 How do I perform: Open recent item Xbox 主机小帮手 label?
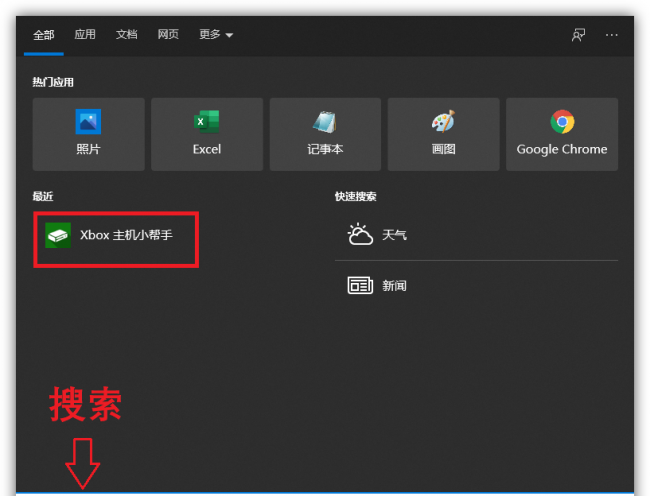pos(126,235)
